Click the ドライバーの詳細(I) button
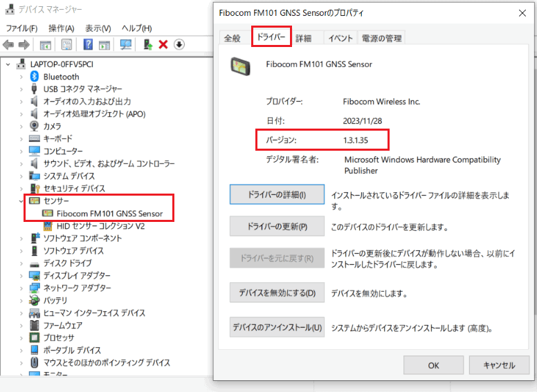 (x=277, y=195)
